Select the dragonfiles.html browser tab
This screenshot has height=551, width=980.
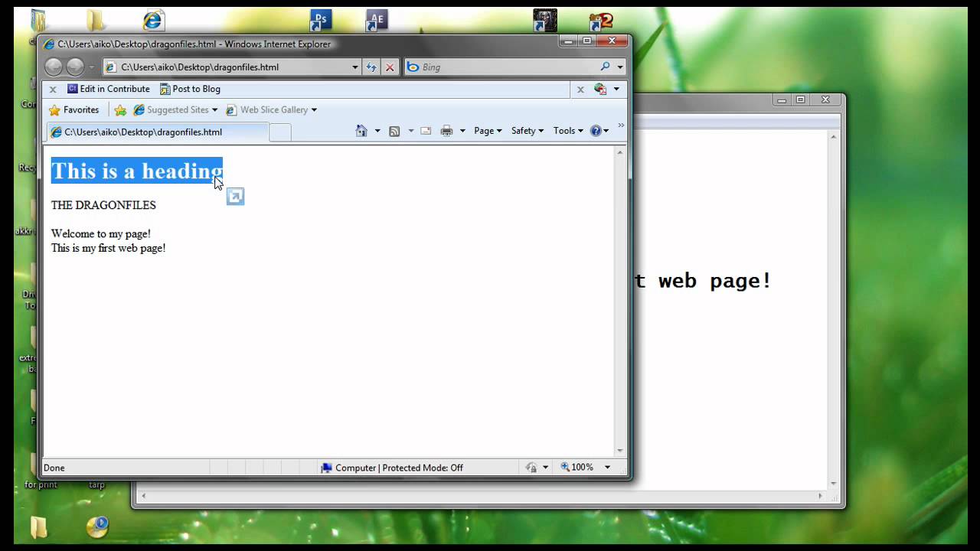pos(157,132)
